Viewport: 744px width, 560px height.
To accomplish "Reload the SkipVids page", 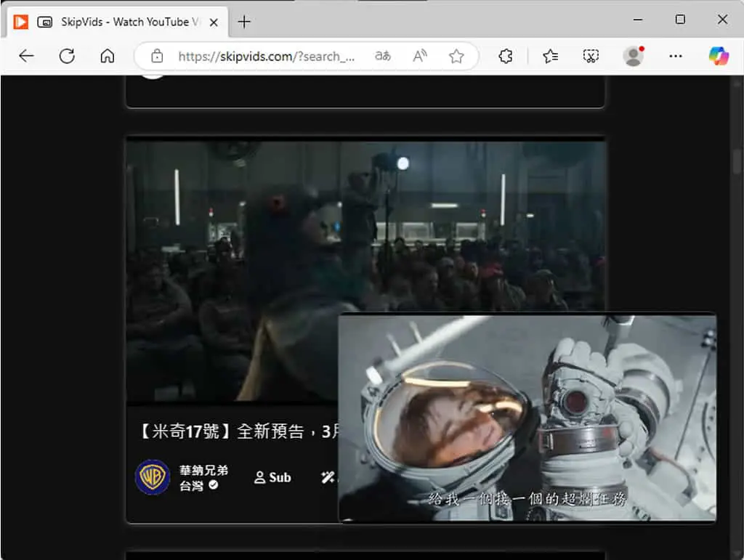I will pyautogui.click(x=67, y=56).
